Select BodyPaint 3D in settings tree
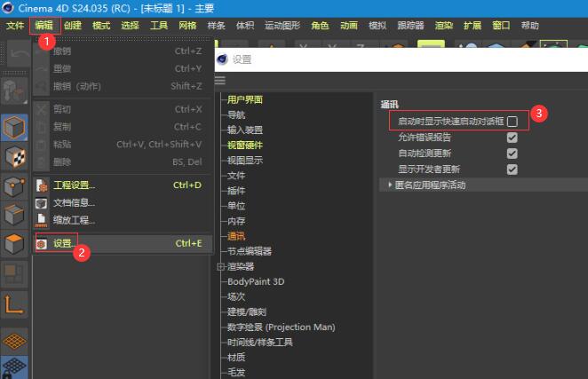 click(256, 281)
